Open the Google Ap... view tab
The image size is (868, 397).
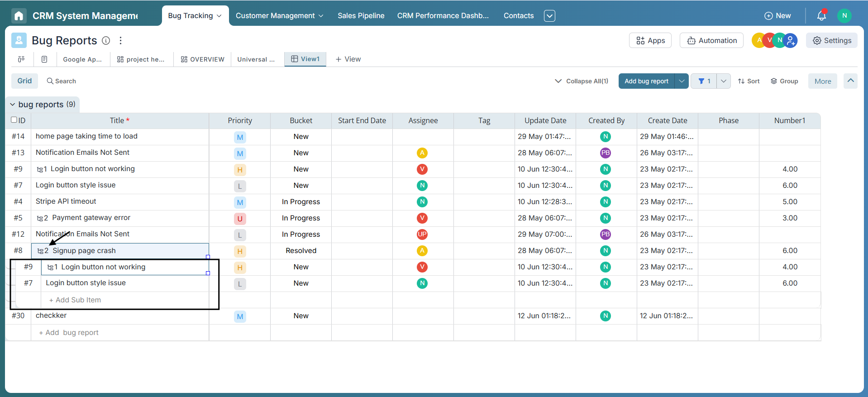click(82, 59)
